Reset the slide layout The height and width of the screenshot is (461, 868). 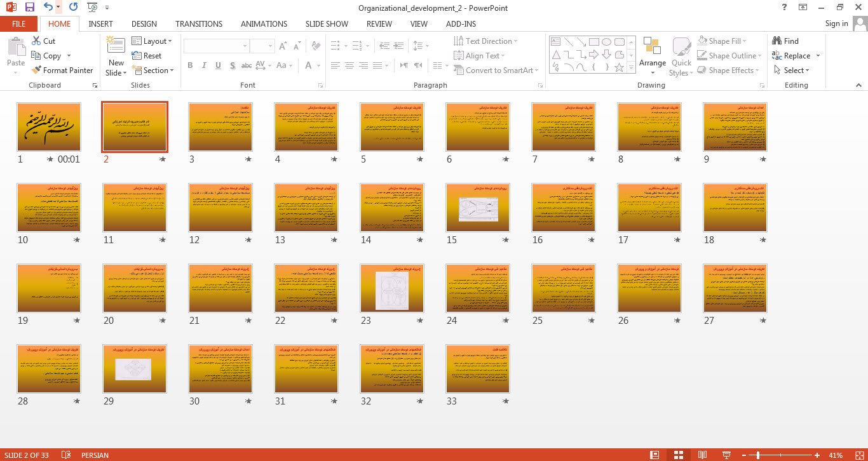[x=147, y=56]
